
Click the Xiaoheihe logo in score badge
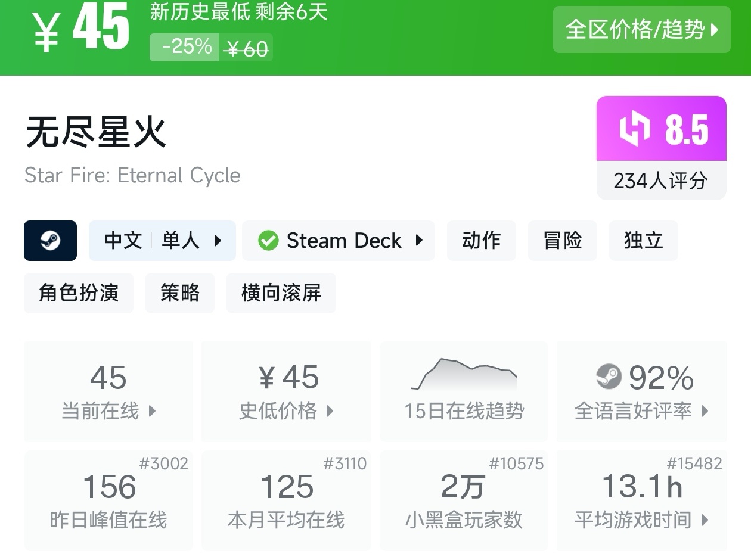click(635, 129)
